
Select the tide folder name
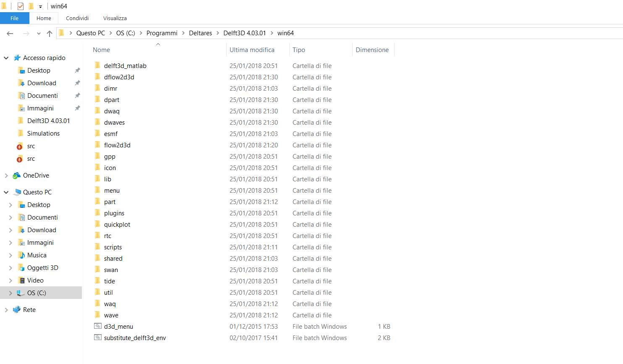click(x=110, y=281)
